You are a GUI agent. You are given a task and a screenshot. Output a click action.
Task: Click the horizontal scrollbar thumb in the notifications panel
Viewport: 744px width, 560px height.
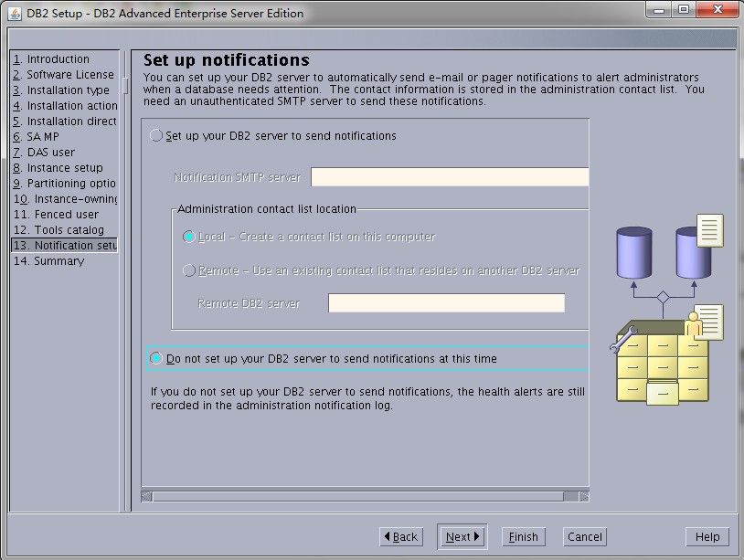tap(358, 496)
